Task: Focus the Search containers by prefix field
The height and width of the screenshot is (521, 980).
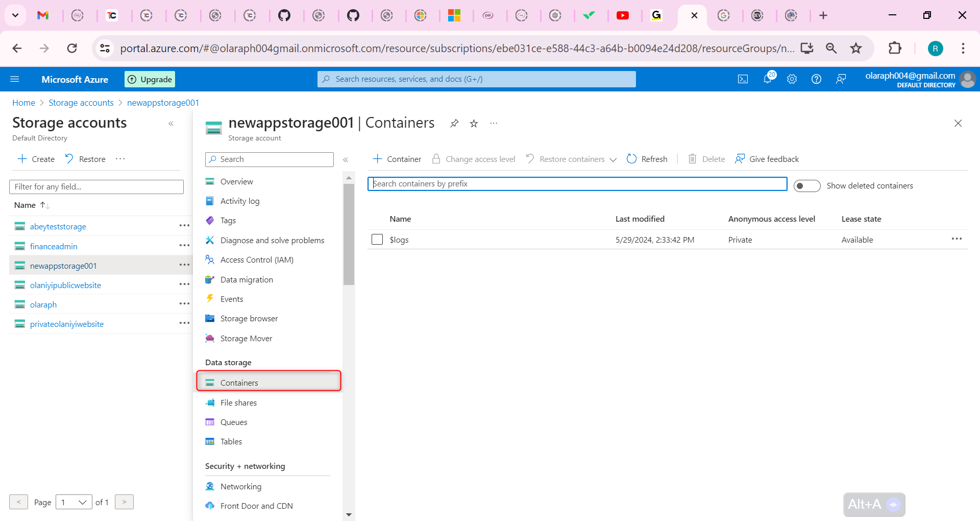Action: (x=577, y=184)
